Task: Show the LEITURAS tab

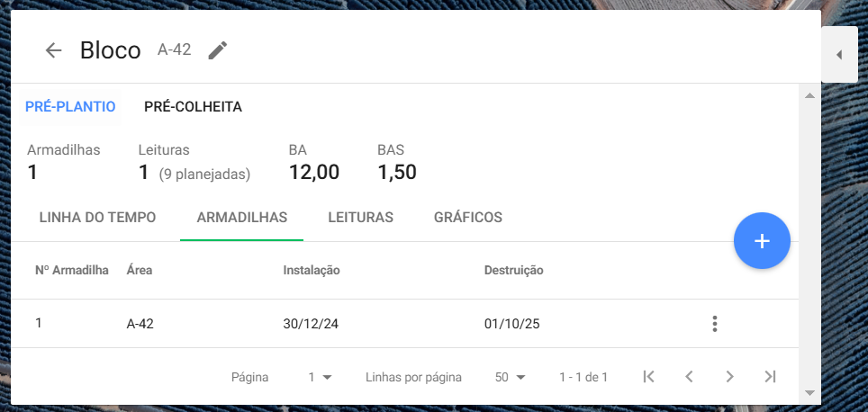Action: 360,218
